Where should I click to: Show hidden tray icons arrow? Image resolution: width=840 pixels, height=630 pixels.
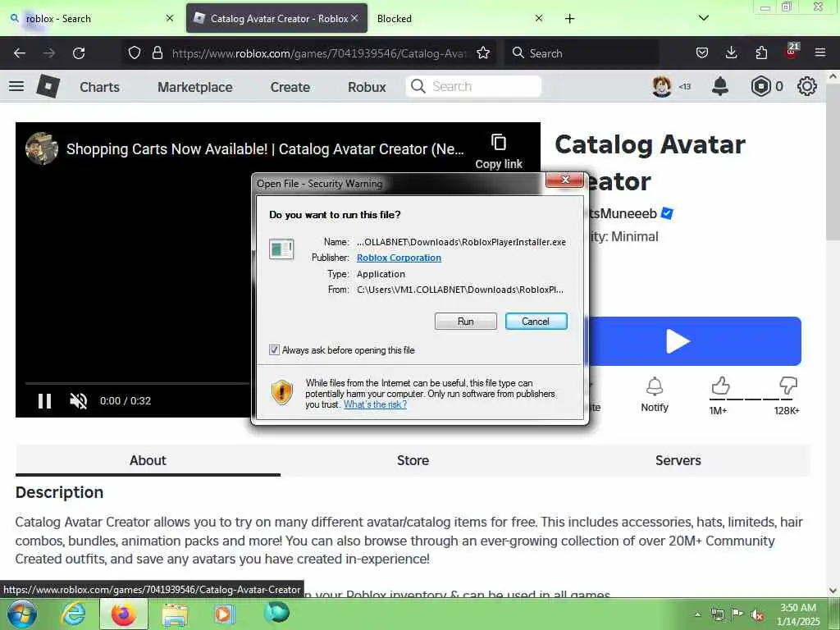[x=697, y=614]
